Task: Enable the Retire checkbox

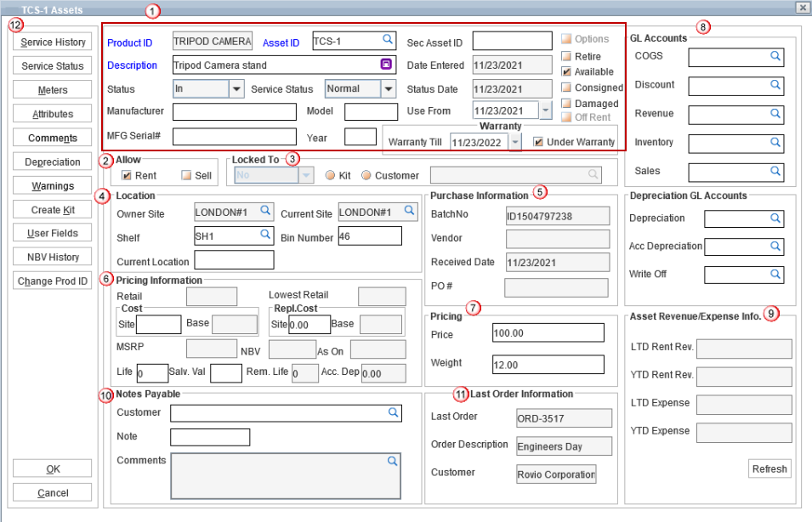Action: [x=566, y=56]
